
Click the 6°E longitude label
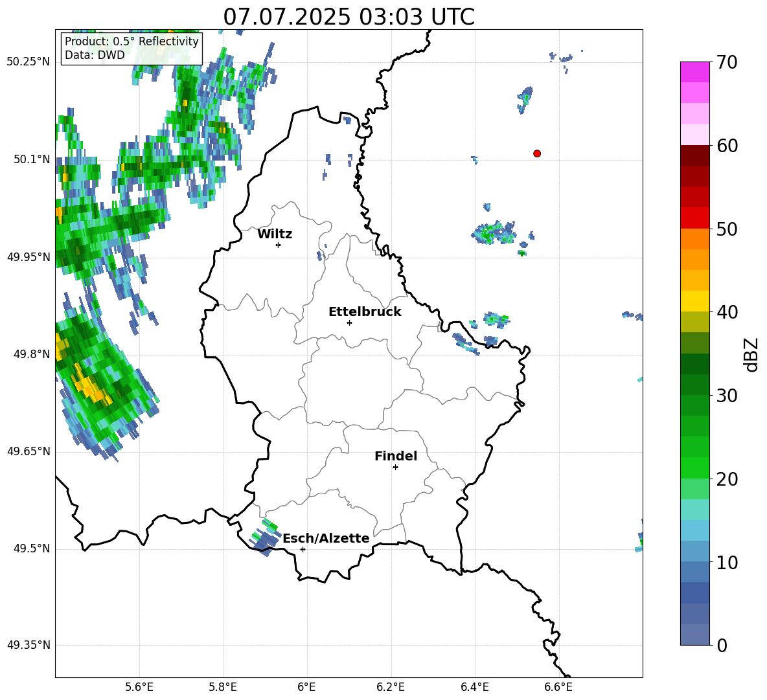pos(306,687)
